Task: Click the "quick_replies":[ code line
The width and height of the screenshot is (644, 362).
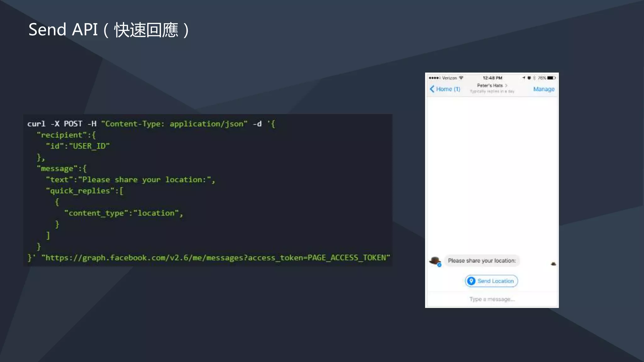Action: (x=85, y=191)
